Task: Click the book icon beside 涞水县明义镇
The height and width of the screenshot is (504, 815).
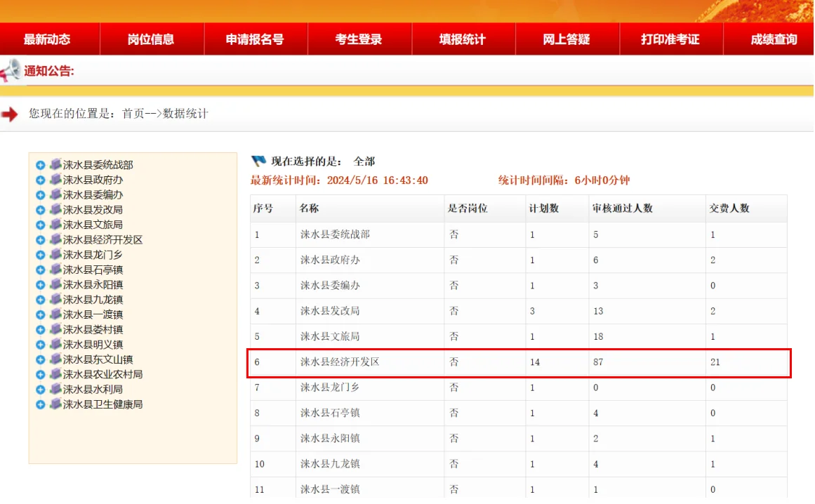Action: (55, 345)
